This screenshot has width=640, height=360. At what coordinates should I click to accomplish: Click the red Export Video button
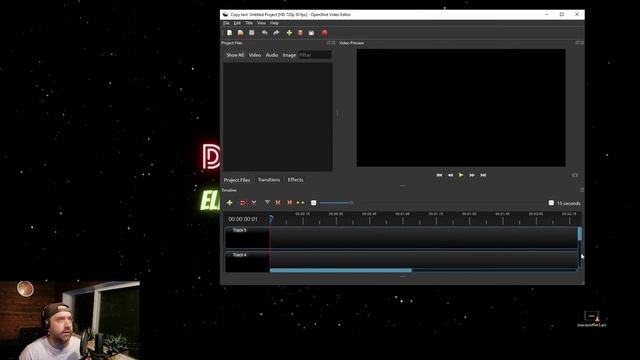tap(324, 33)
